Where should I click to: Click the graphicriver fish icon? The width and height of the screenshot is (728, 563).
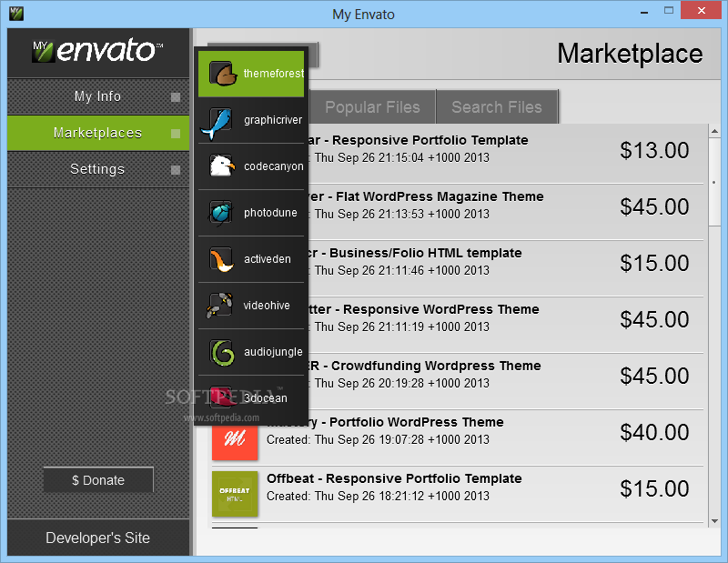point(217,124)
